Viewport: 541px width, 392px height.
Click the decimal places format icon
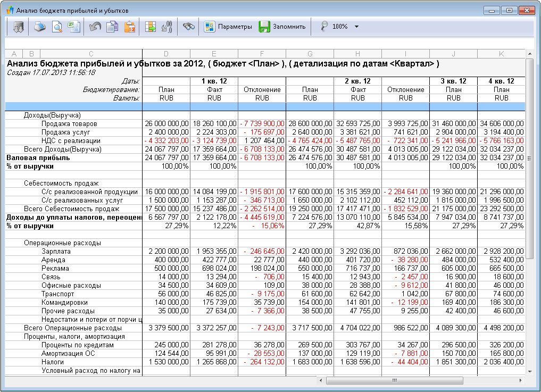click(167, 27)
